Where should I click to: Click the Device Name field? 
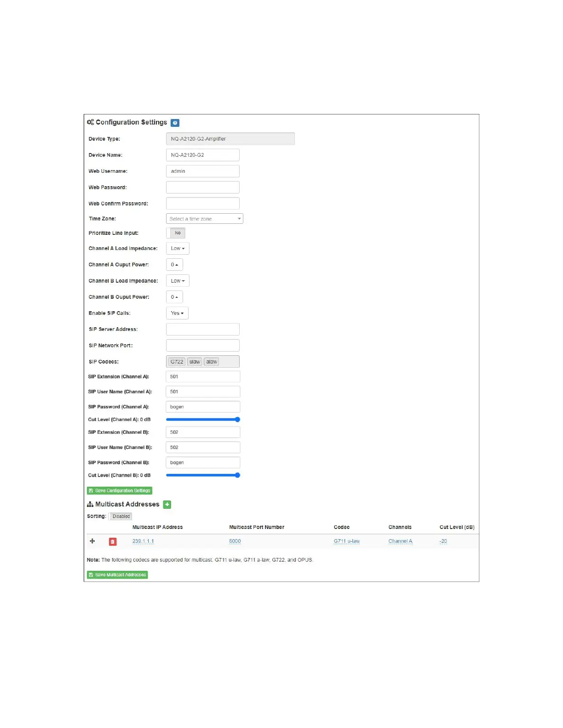(x=203, y=155)
